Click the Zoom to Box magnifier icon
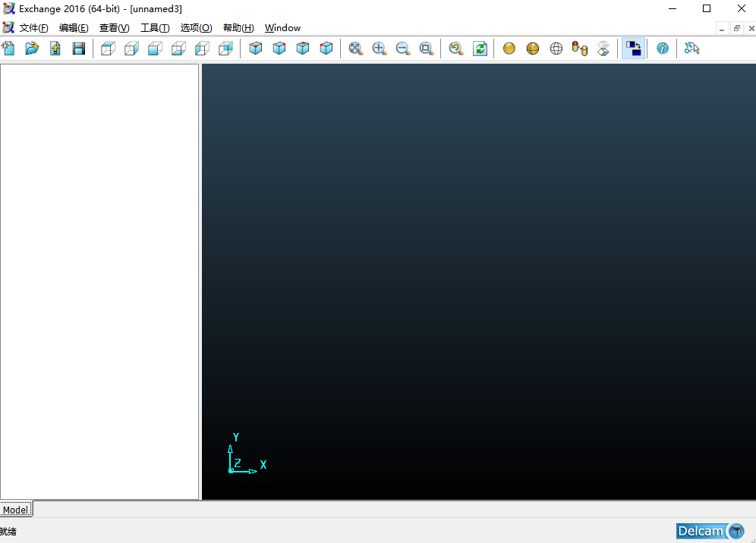Viewport: 756px width, 543px height. [x=427, y=49]
